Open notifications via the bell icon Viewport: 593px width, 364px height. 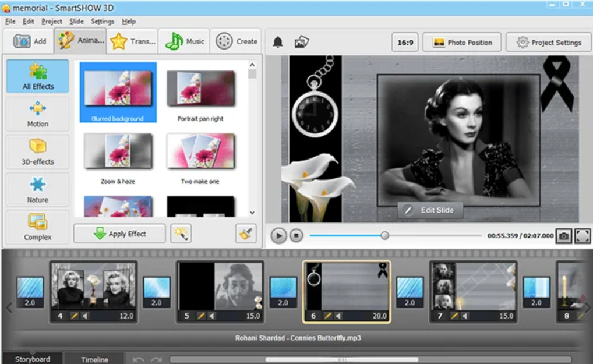point(278,41)
